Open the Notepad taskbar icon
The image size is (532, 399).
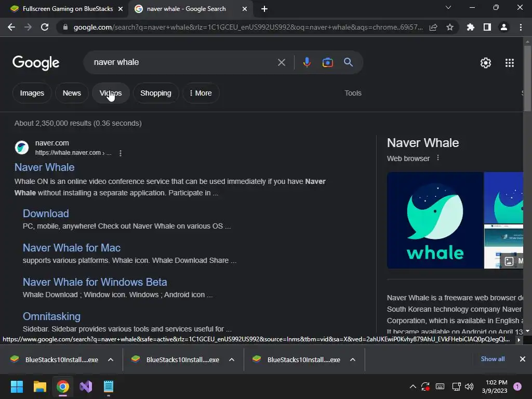coord(109,387)
